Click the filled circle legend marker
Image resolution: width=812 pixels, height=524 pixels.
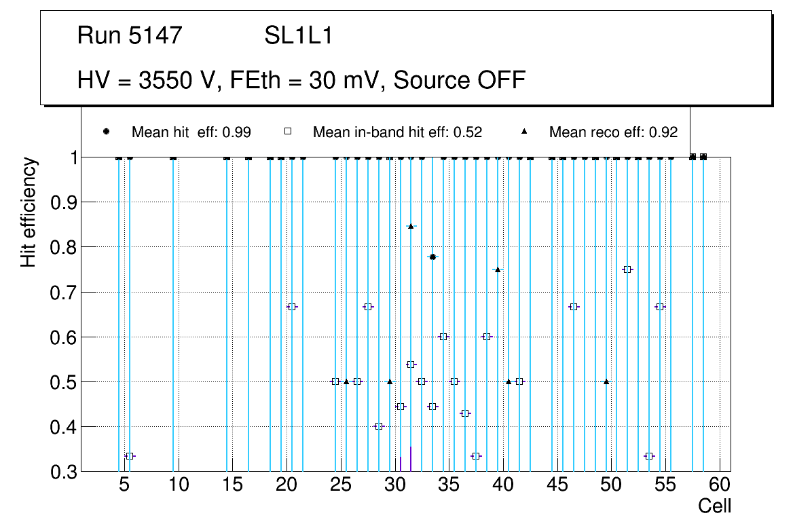click(x=106, y=132)
